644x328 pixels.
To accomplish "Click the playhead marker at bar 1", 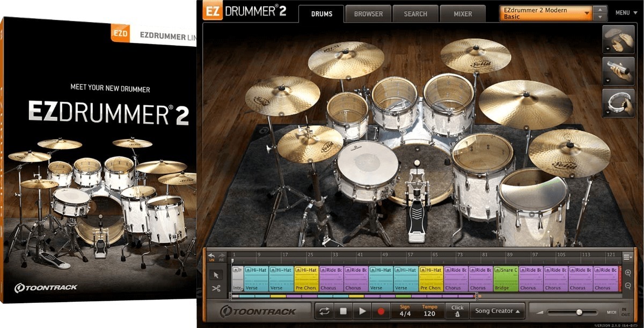I will [232, 261].
